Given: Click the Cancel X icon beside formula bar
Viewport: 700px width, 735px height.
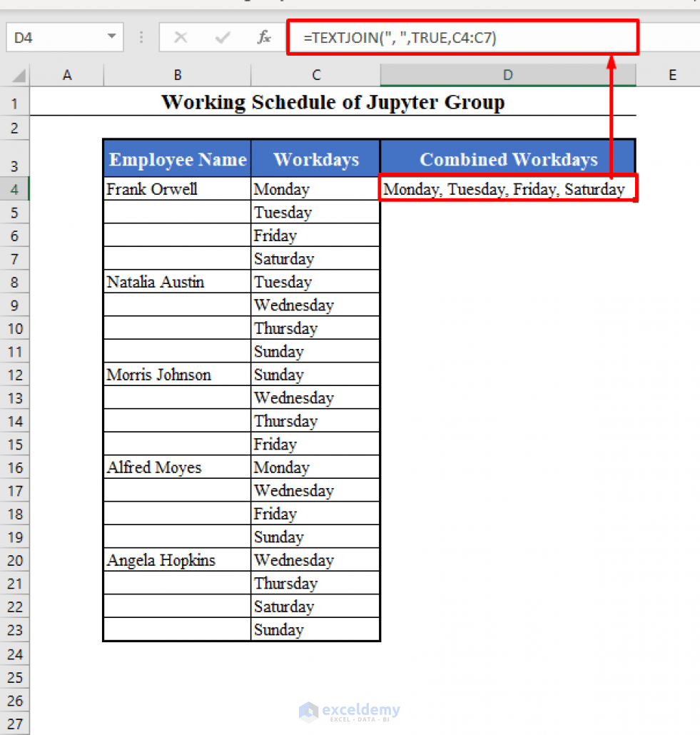Looking at the screenshot, I should click(x=181, y=37).
